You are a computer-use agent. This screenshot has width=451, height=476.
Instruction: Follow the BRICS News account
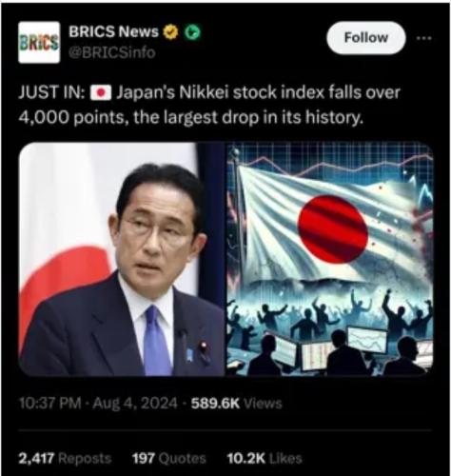pos(366,38)
